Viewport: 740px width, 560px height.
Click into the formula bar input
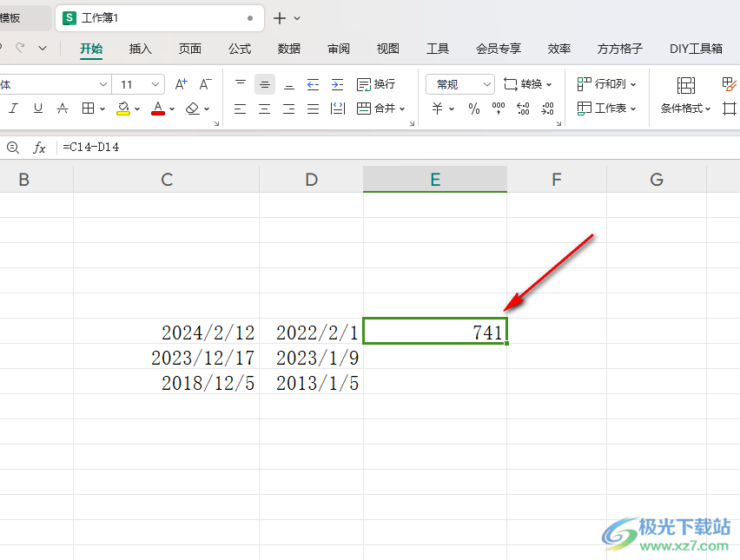[399, 148]
